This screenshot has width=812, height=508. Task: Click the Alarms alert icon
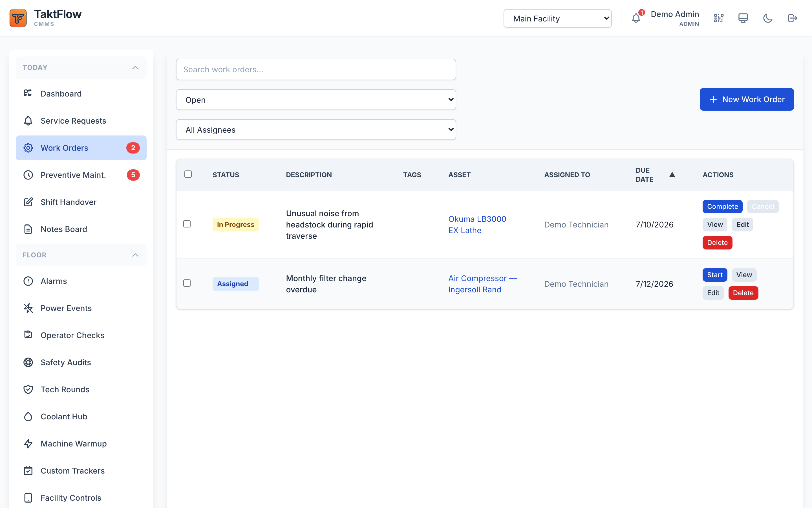28,281
